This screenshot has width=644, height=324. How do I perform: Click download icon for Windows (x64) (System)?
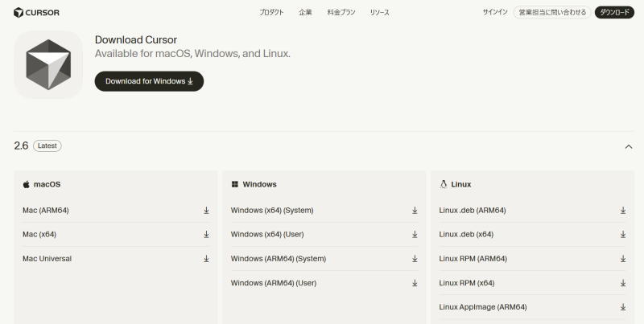point(415,211)
